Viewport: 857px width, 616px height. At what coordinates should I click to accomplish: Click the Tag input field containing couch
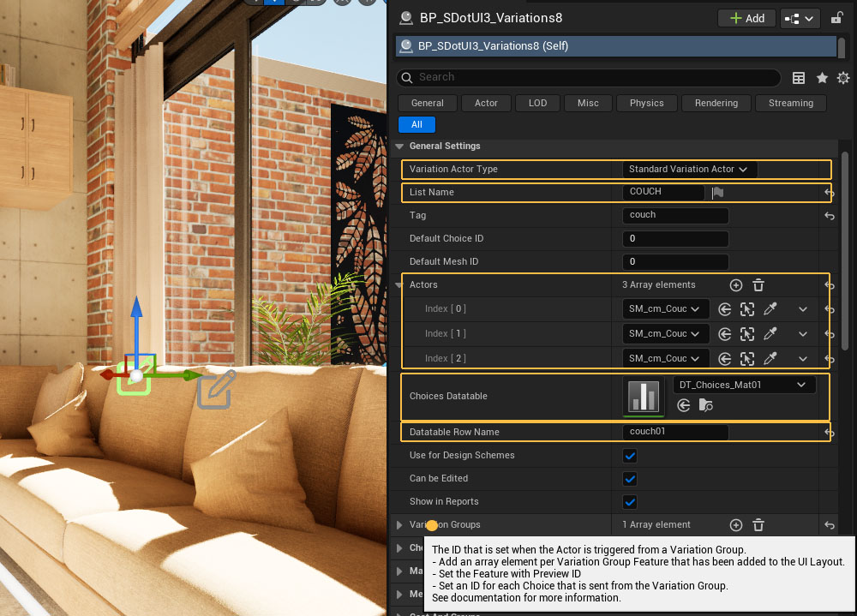click(674, 216)
